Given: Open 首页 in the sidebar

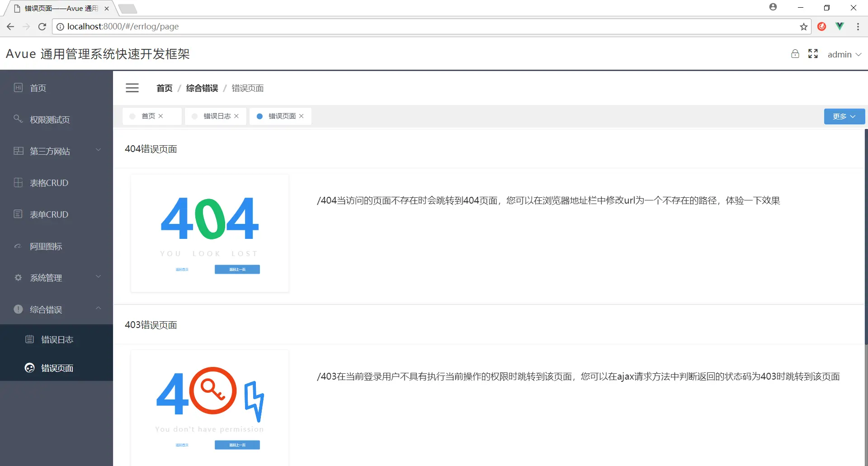Looking at the screenshot, I should [x=57, y=88].
